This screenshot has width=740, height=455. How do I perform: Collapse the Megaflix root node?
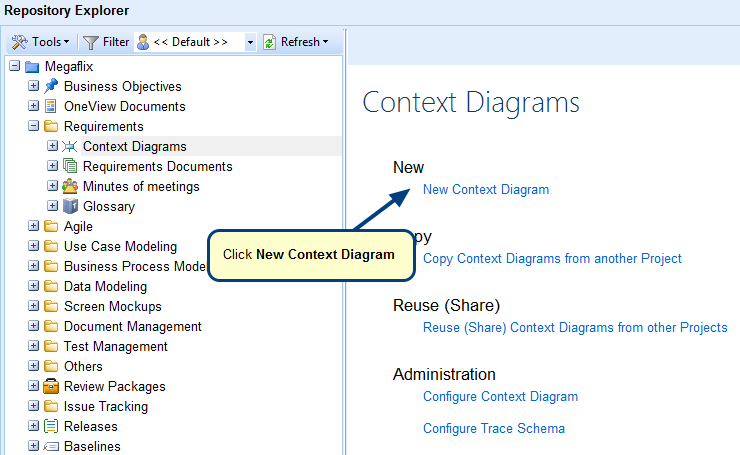14,66
